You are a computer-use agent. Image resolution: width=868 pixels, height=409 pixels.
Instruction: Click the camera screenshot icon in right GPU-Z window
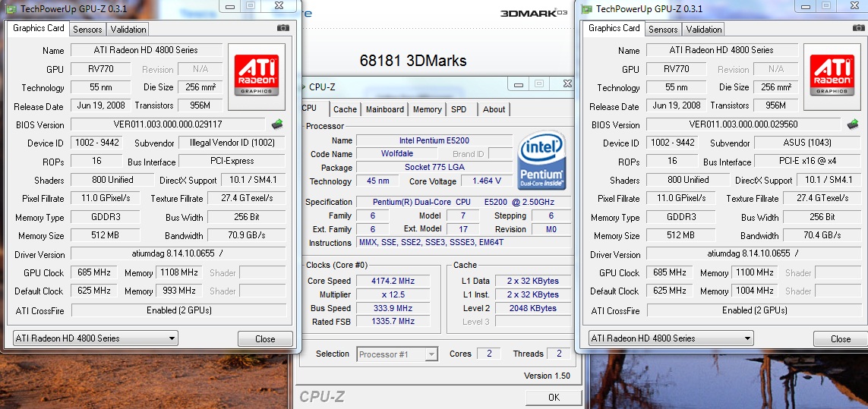pos(859,27)
